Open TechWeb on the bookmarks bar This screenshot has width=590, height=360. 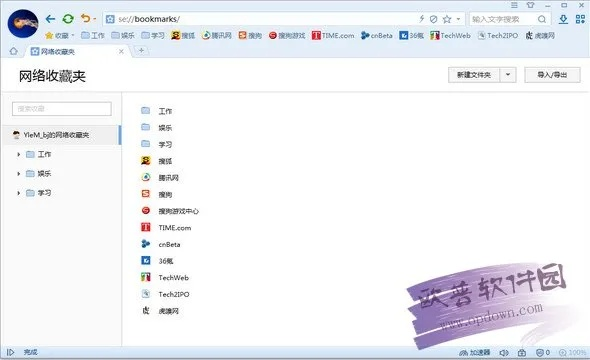click(450, 35)
